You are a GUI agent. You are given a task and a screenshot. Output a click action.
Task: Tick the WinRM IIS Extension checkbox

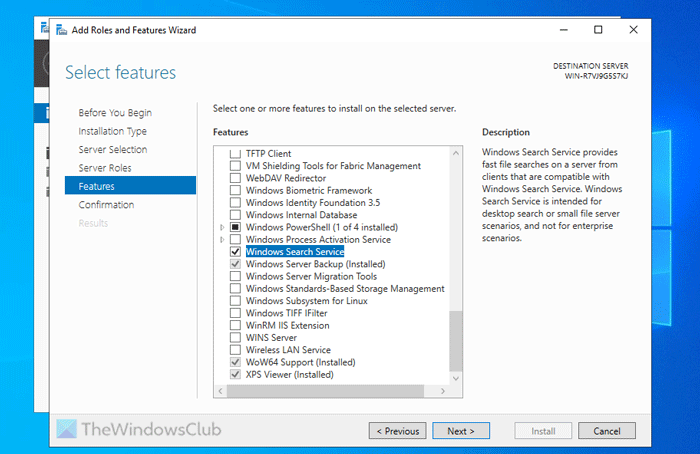235,325
